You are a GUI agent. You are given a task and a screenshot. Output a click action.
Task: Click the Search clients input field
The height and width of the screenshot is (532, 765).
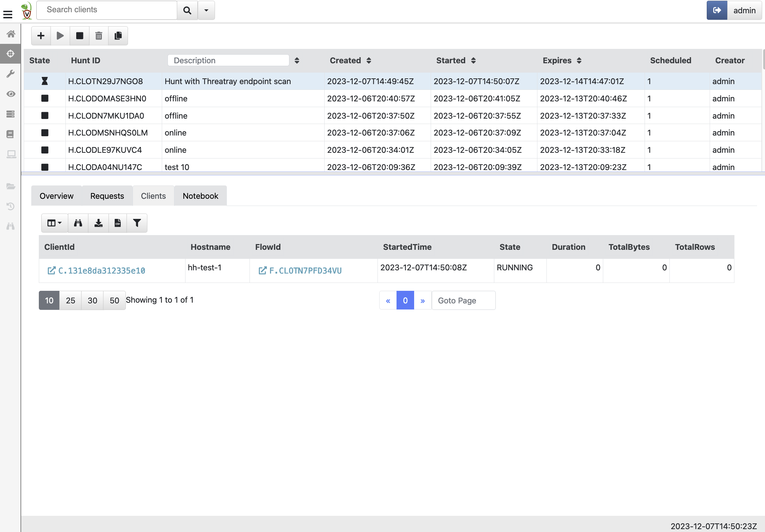pyautogui.click(x=107, y=10)
